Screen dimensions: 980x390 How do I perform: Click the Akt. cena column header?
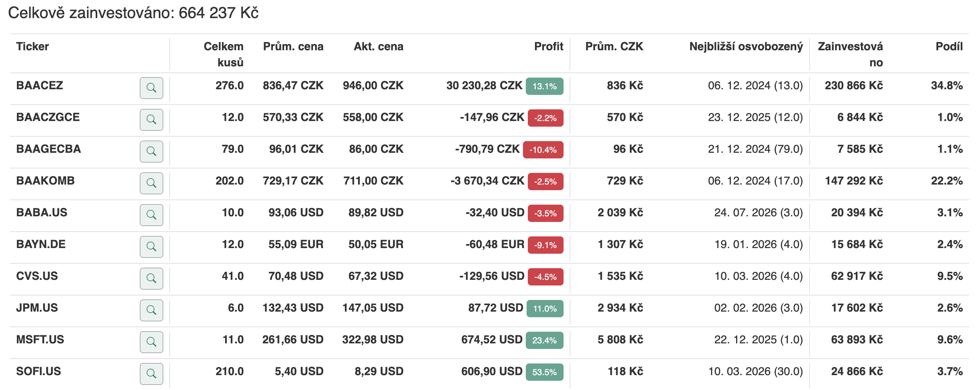[378, 47]
